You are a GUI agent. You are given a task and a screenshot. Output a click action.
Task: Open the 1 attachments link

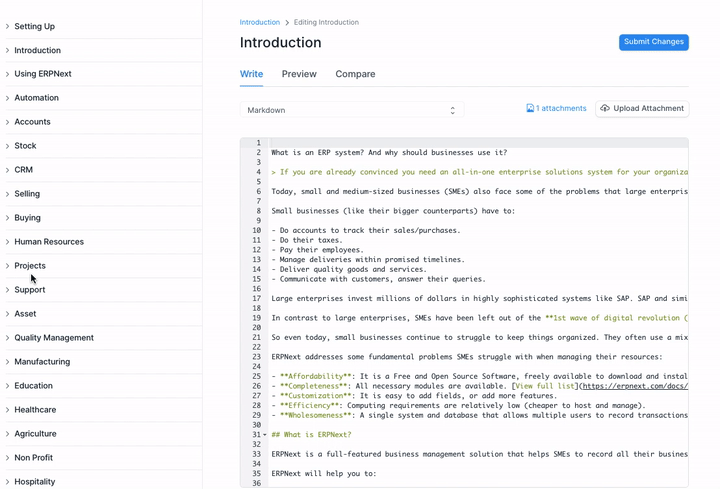click(556, 108)
